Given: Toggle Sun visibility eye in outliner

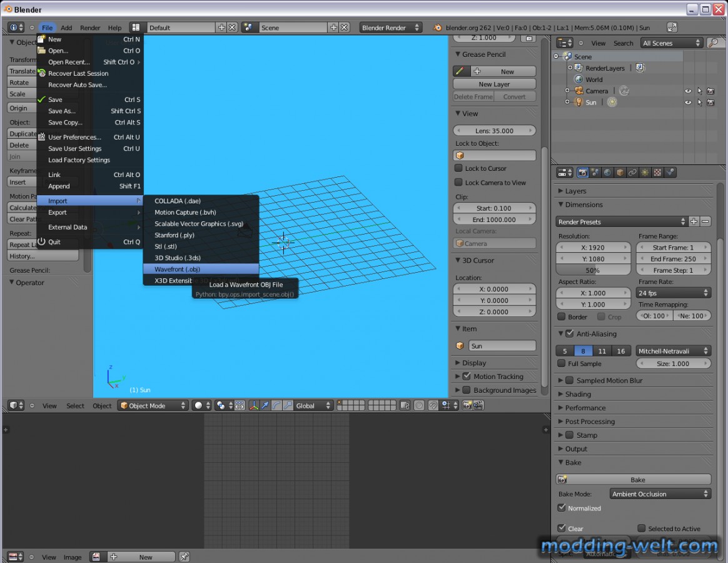Looking at the screenshot, I should point(688,102).
